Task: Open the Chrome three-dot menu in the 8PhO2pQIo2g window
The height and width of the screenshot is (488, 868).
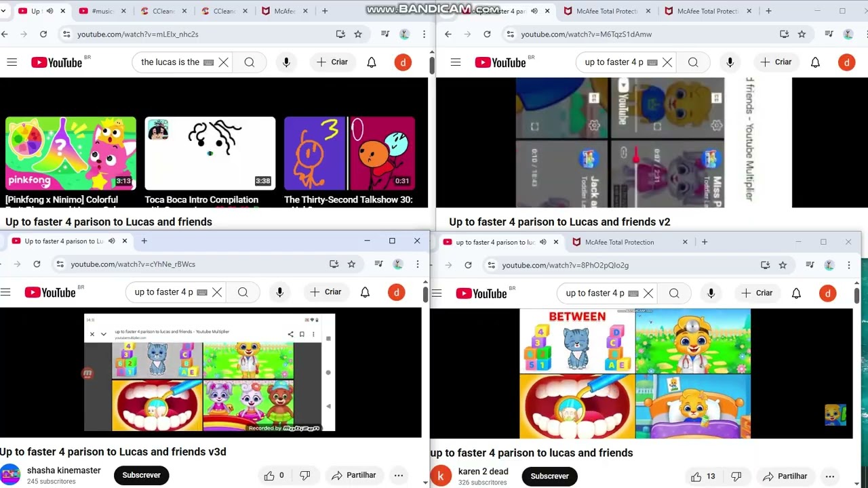Action: pyautogui.click(x=849, y=265)
